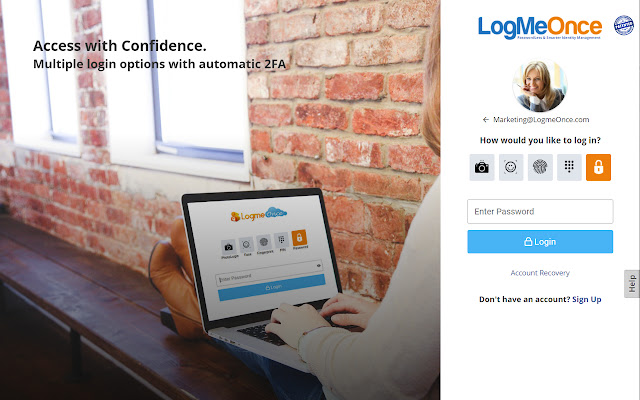Click the Marketing@LogmeOnce.com email text
This screenshot has height=400, width=640.
[541, 120]
